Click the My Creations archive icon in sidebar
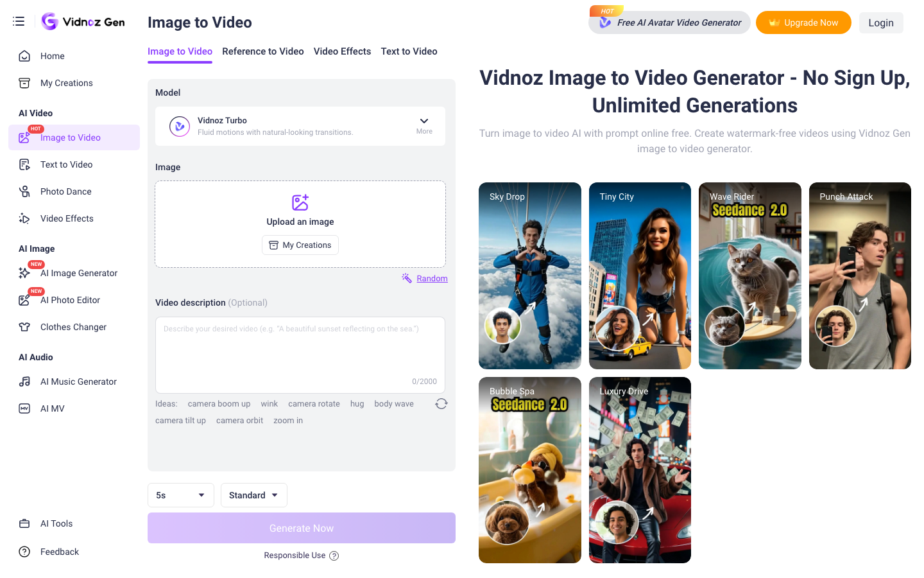Viewport: 924px width, 578px height. point(24,83)
